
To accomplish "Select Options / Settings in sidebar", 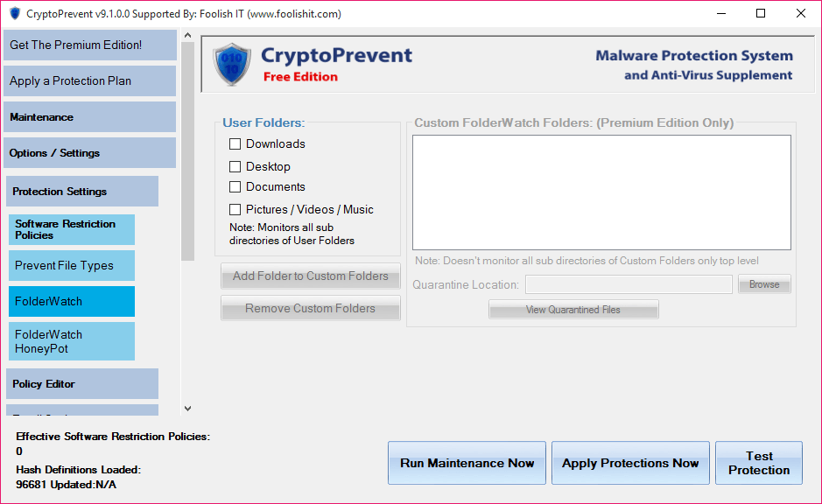I will pos(89,153).
